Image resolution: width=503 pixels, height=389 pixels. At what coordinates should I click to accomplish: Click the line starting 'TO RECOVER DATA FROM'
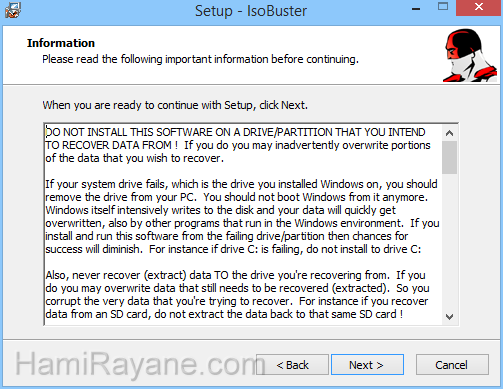238,145
